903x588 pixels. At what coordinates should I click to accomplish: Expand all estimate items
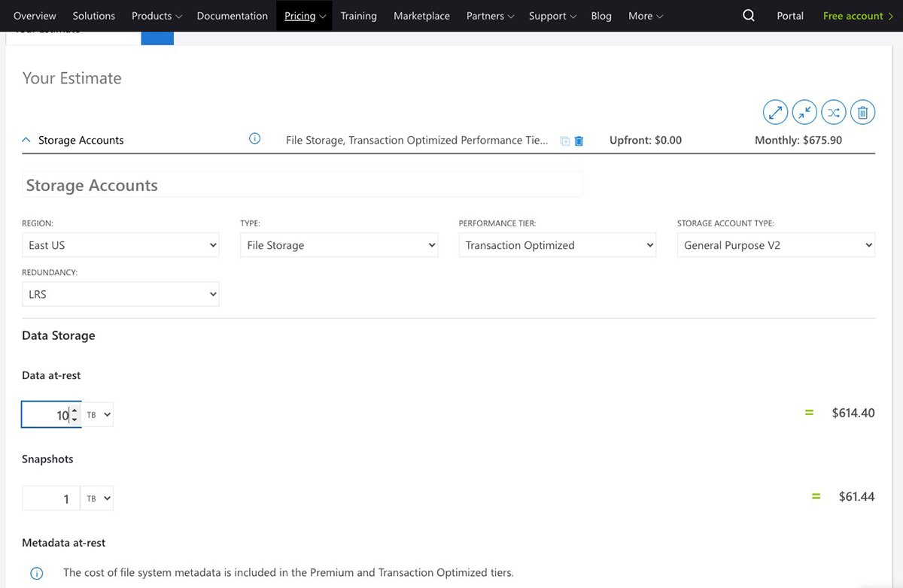[x=775, y=111]
